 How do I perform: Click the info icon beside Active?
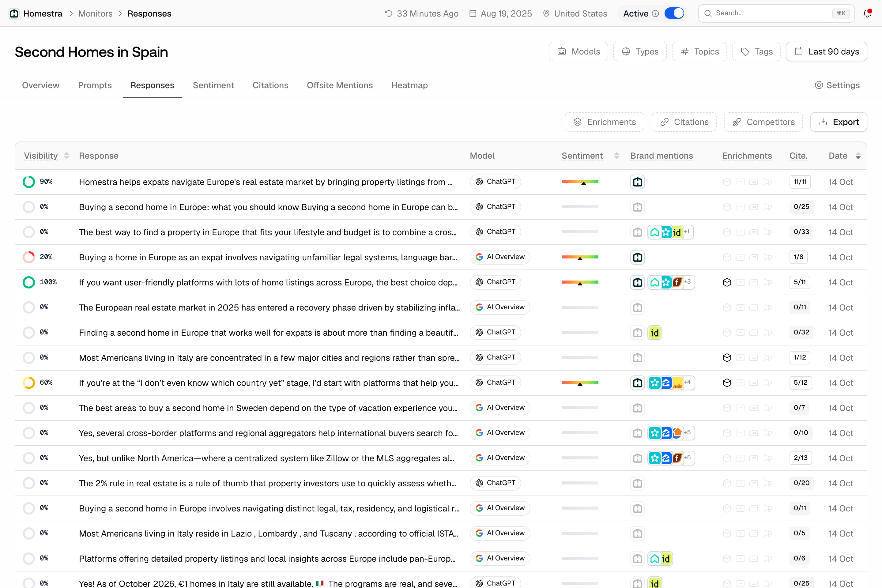(x=655, y=13)
